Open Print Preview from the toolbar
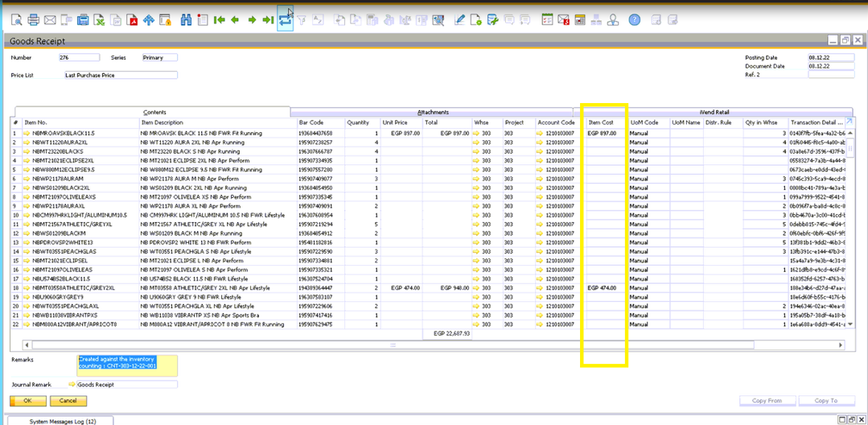The height and width of the screenshot is (425, 868). pos(14,20)
